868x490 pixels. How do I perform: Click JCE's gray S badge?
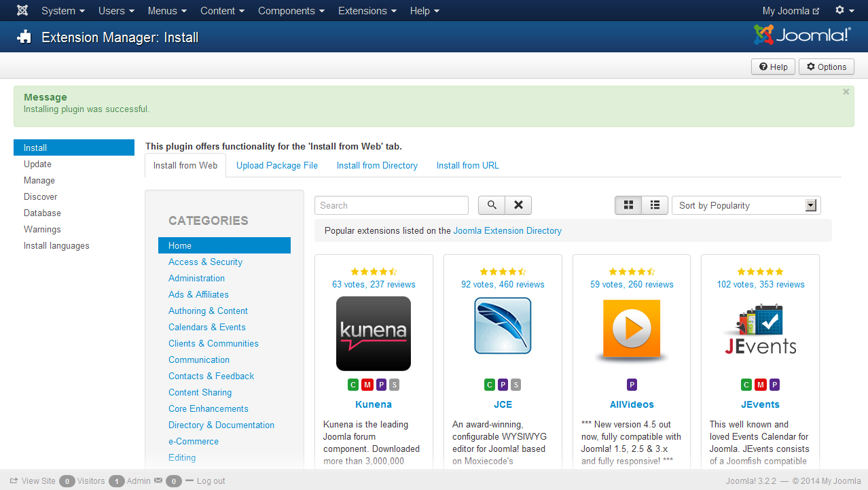[x=516, y=385]
